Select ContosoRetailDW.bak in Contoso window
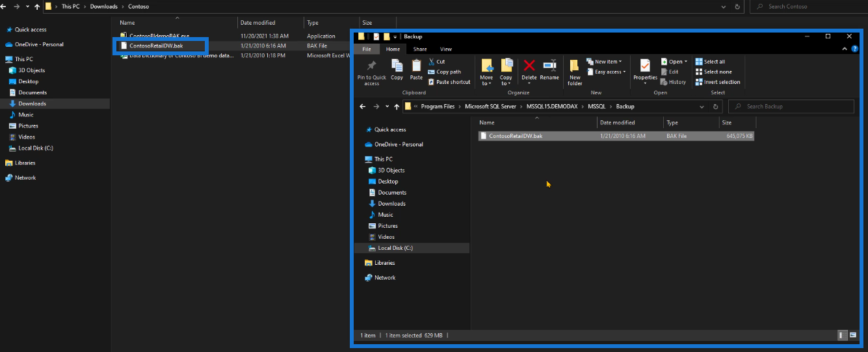Screen dimensions: 868x352 point(156,46)
